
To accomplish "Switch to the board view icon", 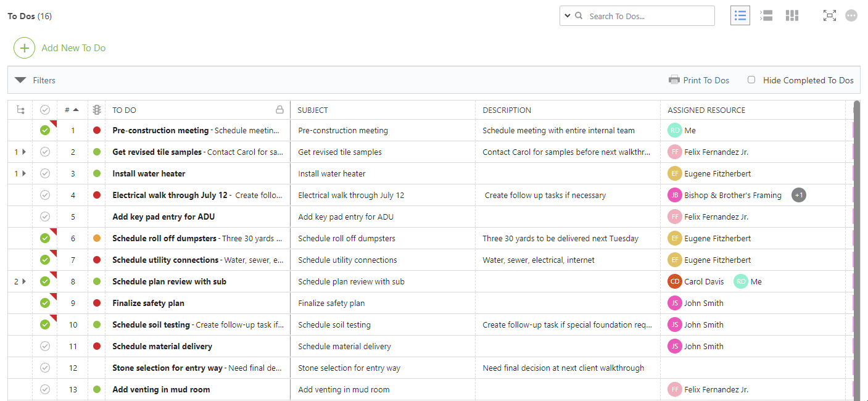I will (x=792, y=16).
